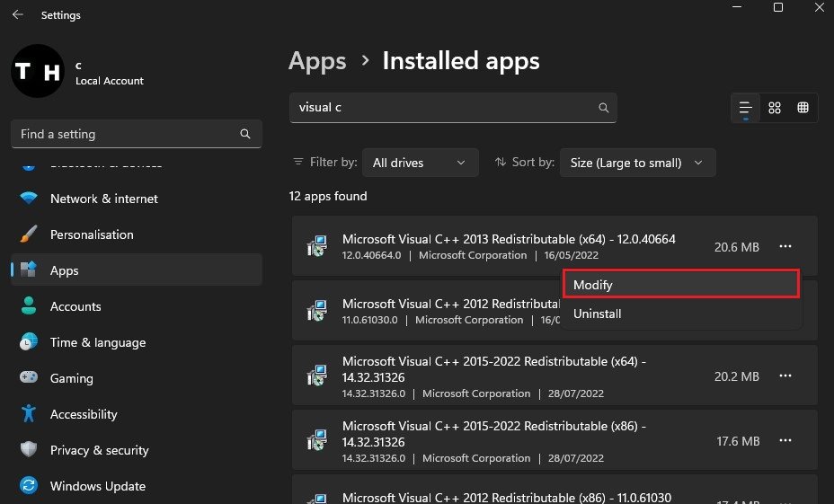Expand the Filter by All drives dropdown
The width and height of the screenshot is (834, 504).
point(419,163)
